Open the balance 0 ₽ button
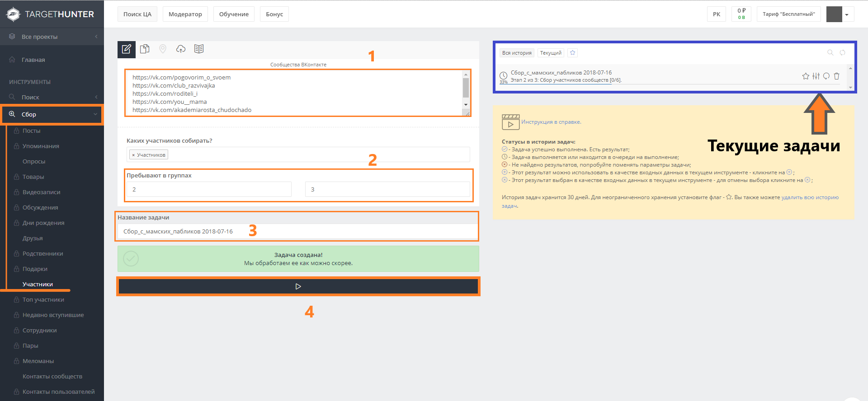 (741, 14)
